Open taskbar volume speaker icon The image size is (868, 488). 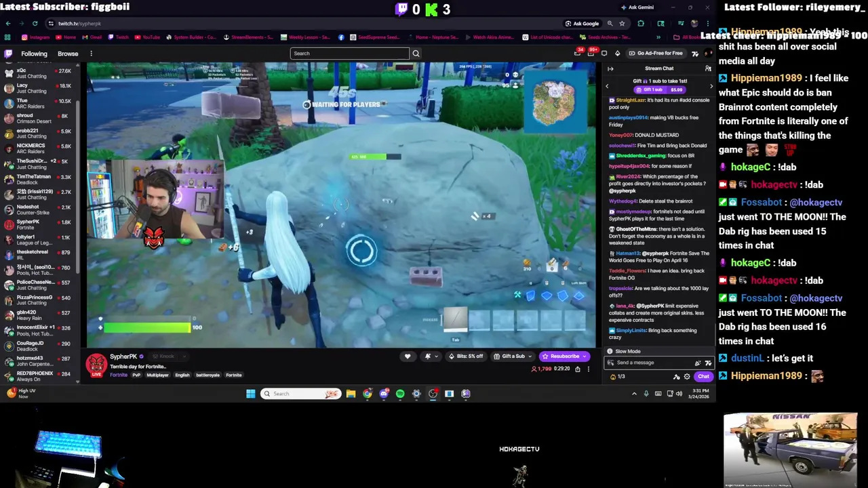pos(679,394)
